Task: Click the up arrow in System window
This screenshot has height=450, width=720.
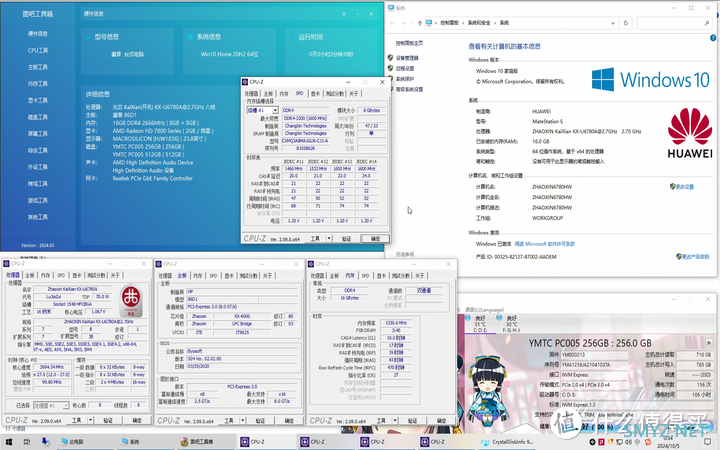Action: [x=419, y=23]
